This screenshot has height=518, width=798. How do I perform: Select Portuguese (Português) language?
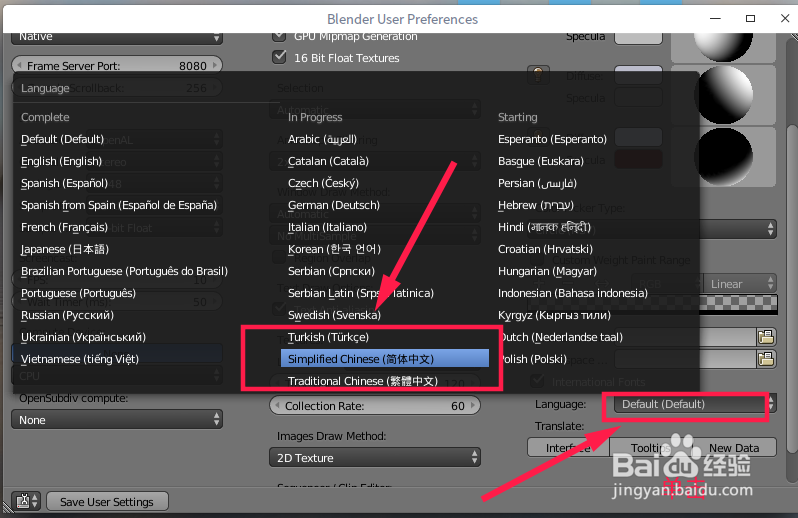coord(78,293)
